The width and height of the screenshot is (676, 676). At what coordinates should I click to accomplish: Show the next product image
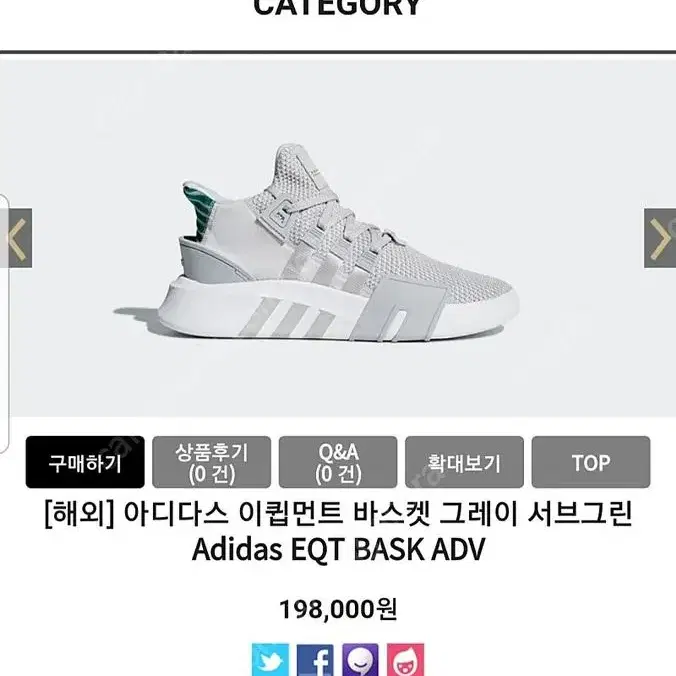660,238
